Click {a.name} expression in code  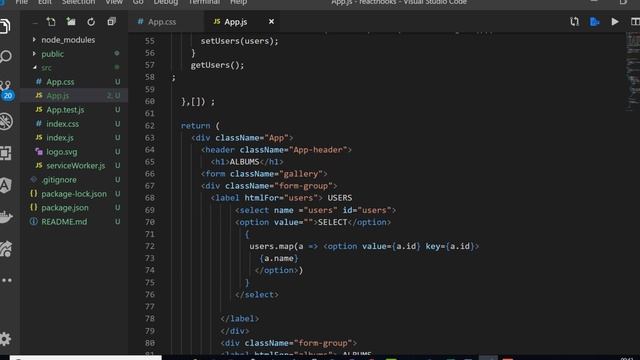pos(279,258)
